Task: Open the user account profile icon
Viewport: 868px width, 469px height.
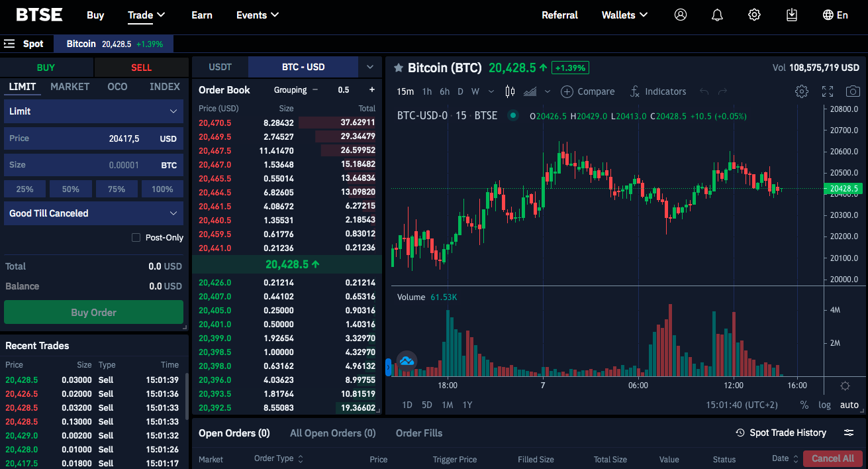Action: coord(681,15)
